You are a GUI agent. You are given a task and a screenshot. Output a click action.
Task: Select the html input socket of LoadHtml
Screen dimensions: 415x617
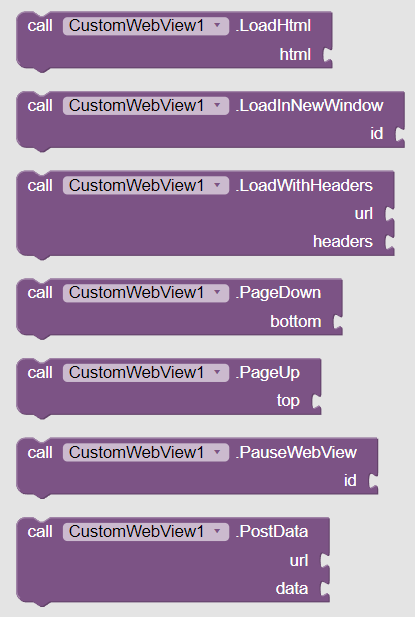click(327, 55)
